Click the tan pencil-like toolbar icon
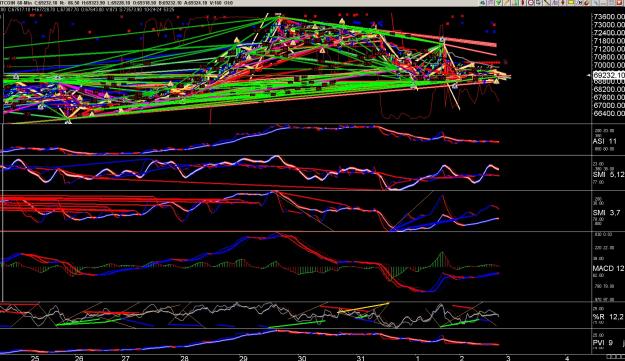Viewport: 625px width, 361px height. tap(506, 2)
